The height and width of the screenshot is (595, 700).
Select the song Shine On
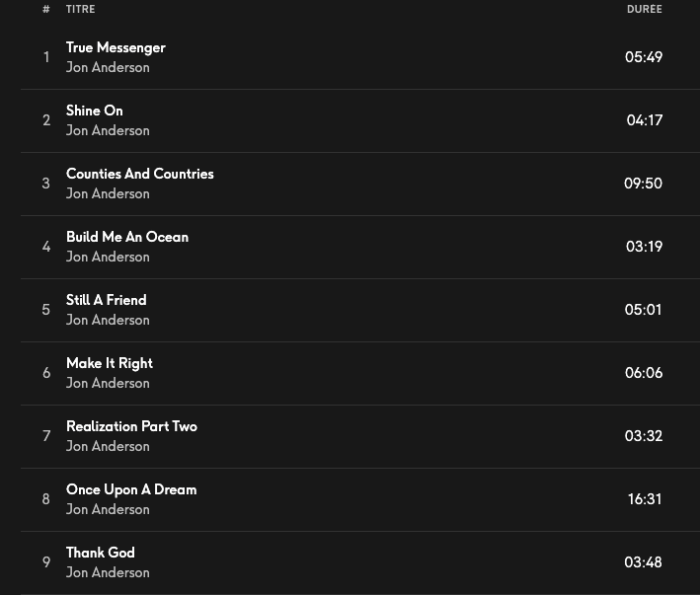(x=95, y=111)
